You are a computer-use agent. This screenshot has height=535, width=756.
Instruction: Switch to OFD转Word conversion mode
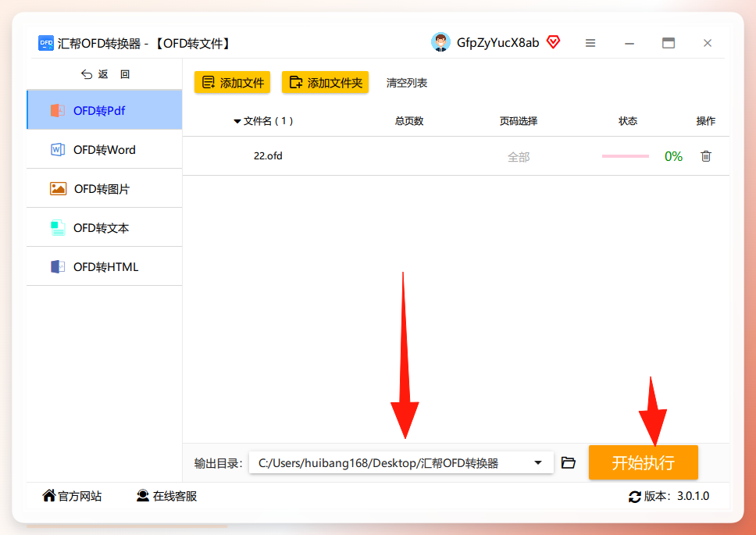pos(105,149)
